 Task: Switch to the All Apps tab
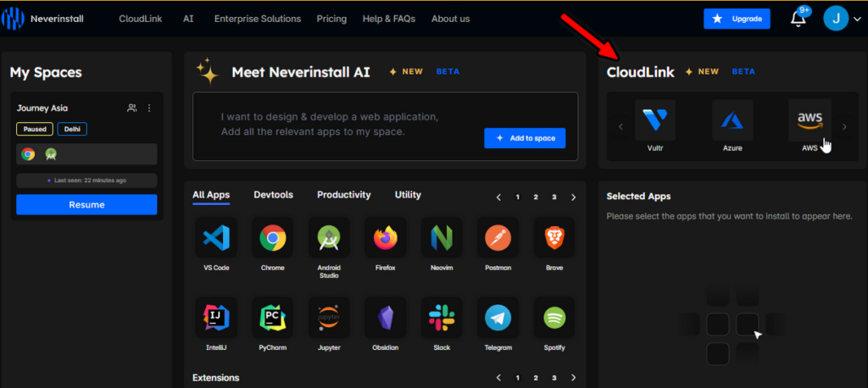click(211, 195)
